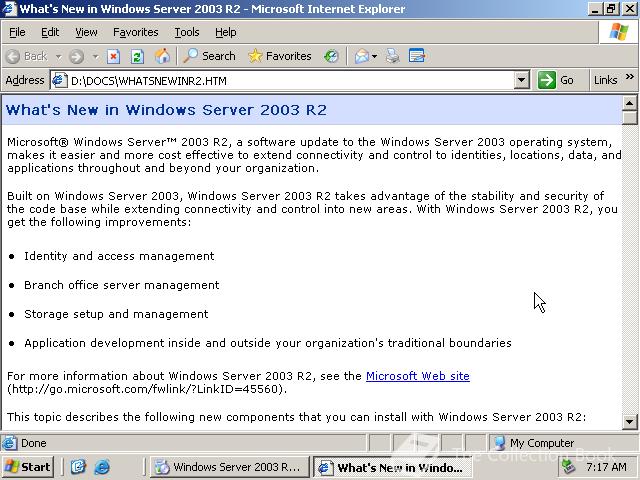The height and width of the screenshot is (480, 640).
Task: Click the Forward arrow button
Action: (x=76, y=56)
